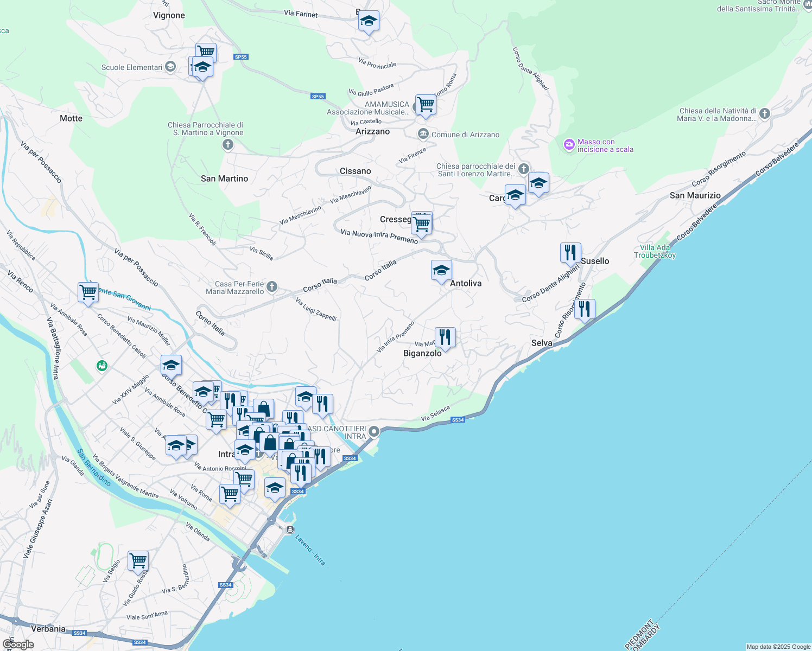Open the Google logo link
812x651 pixels.
point(18,644)
